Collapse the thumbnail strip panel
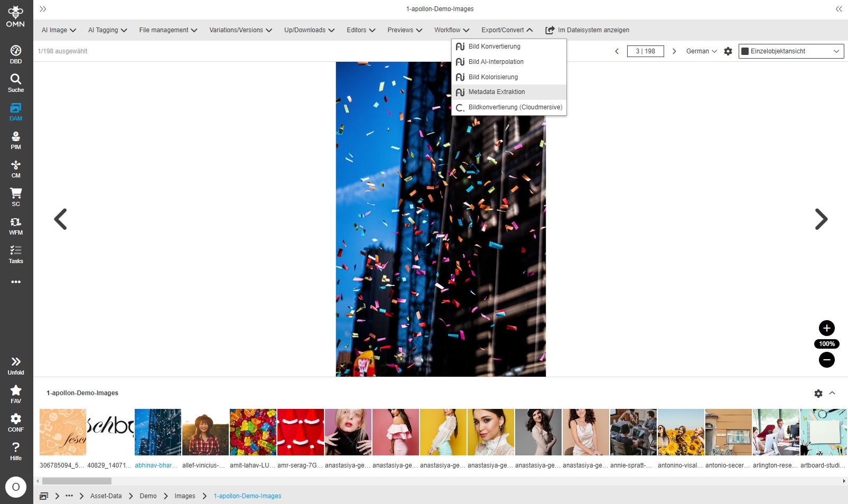Screen dimensions: 848x504 [x=832, y=393]
